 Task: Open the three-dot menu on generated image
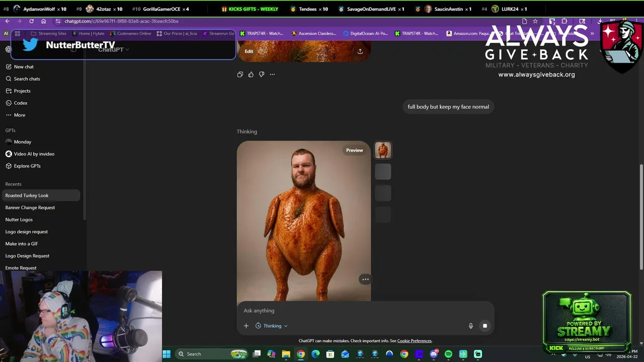click(x=366, y=279)
